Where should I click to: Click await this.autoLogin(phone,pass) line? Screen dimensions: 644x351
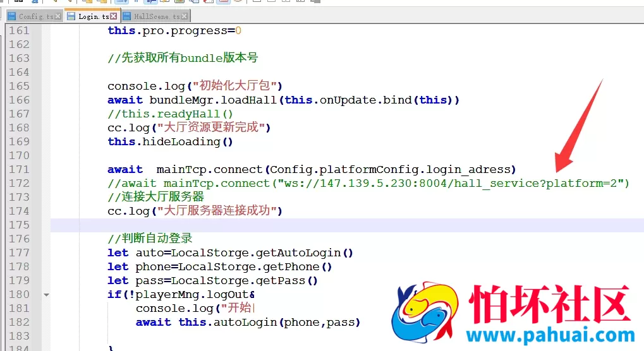[x=248, y=323]
